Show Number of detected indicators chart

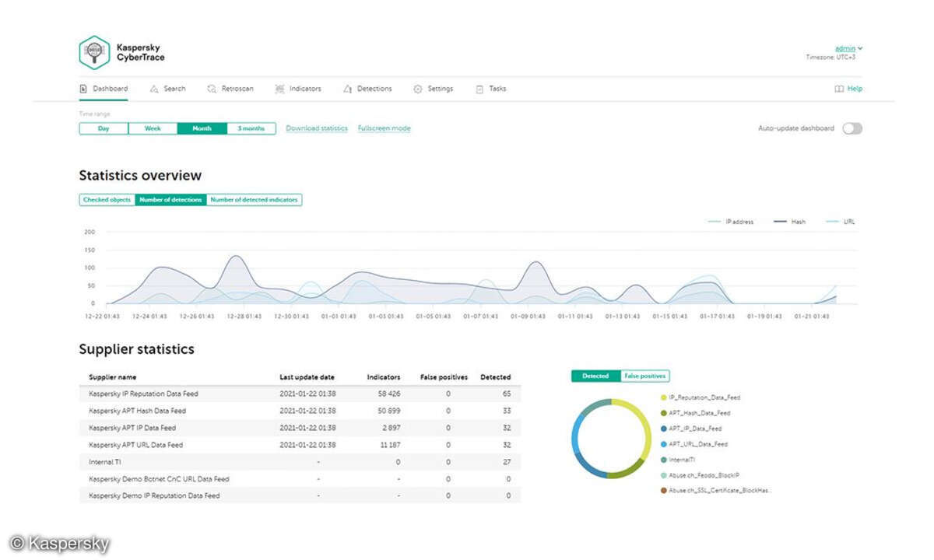coord(254,200)
